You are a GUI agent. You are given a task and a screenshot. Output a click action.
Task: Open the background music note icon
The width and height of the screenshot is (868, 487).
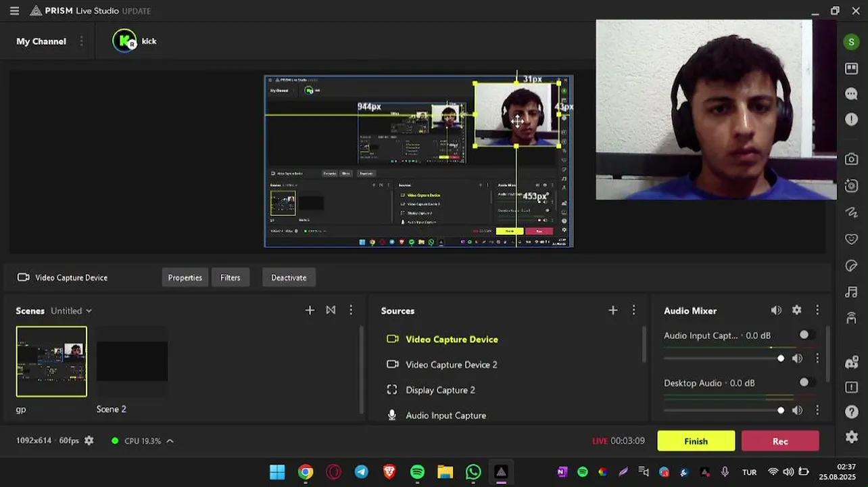click(851, 292)
